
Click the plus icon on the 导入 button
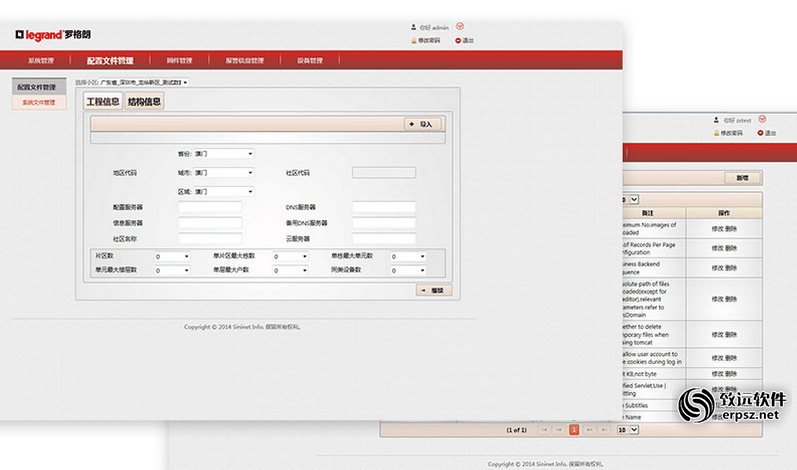point(412,124)
